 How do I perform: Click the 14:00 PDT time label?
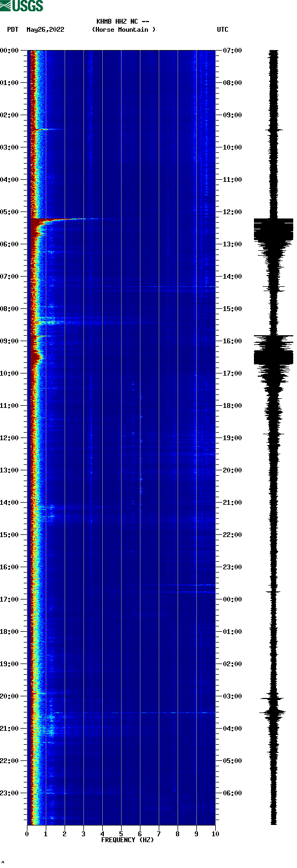click(10, 503)
